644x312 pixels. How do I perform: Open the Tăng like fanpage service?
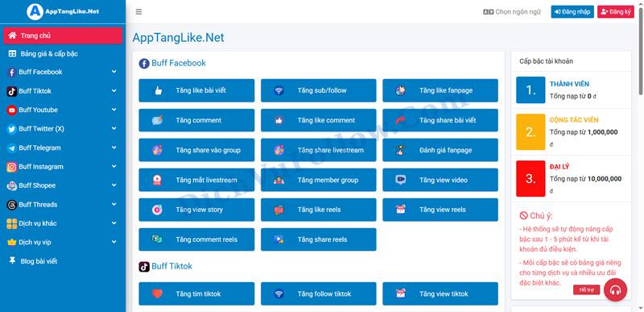point(440,90)
